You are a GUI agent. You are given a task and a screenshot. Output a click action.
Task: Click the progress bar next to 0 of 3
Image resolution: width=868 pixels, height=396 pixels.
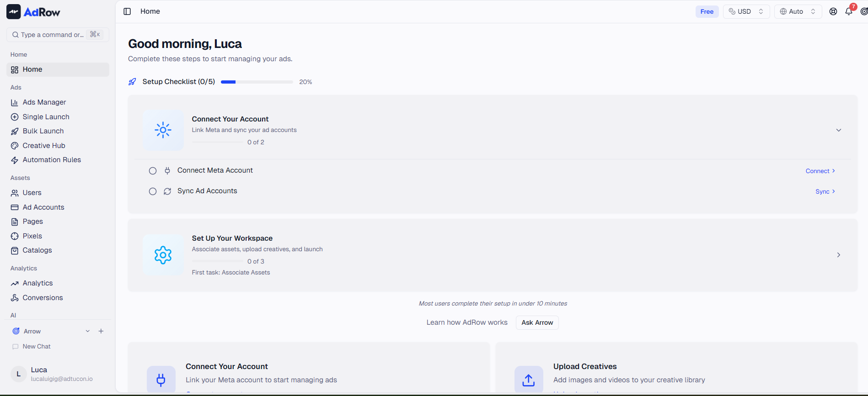tap(218, 261)
